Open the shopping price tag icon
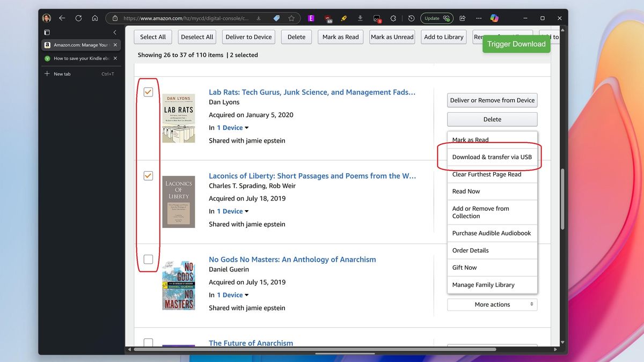This screenshot has height=362, width=644. (x=276, y=18)
